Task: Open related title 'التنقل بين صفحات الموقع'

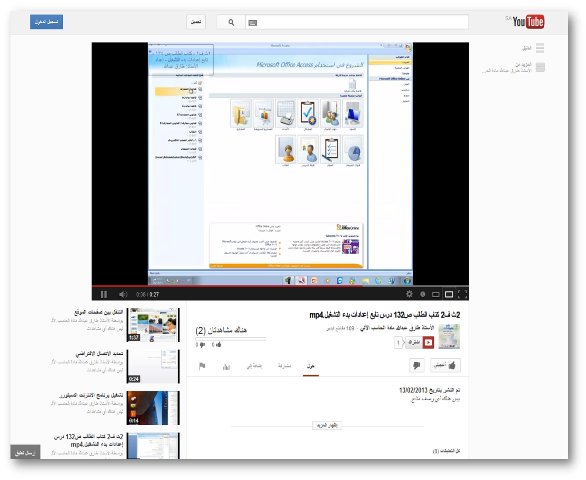Action: 98,312
